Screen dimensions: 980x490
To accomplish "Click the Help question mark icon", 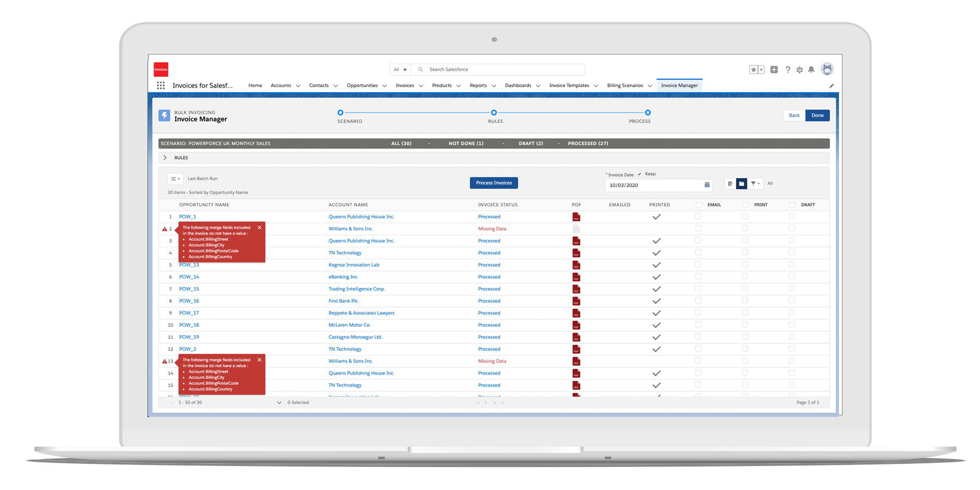I will (x=787, y=70).
